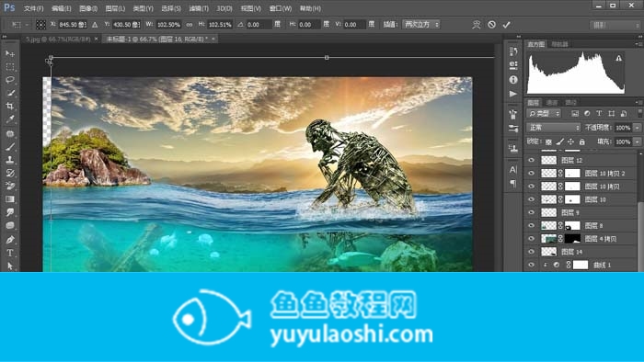The image size is (644, 362).
Task: Click the lock-all padlock button in Layers panel
Action: [582, 141]
